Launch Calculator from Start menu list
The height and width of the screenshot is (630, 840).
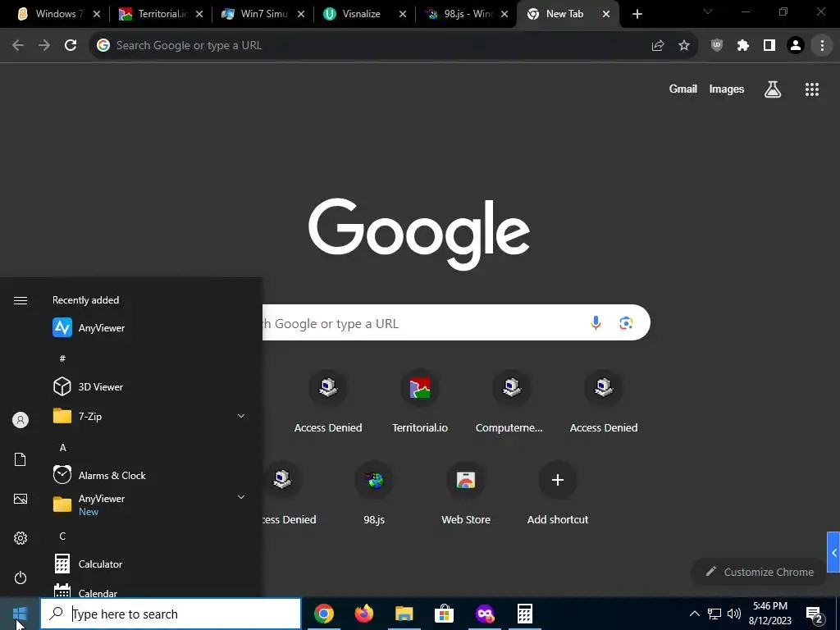coord(151,564)
